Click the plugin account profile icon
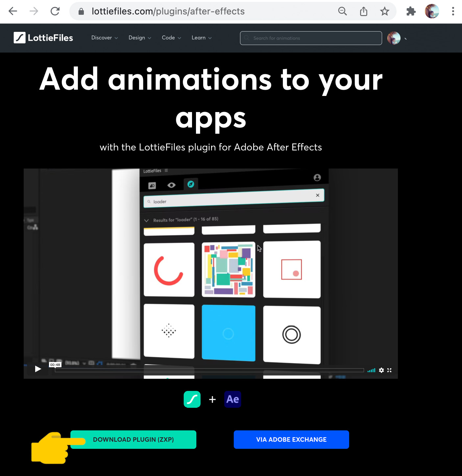 [x=317, y=177]
